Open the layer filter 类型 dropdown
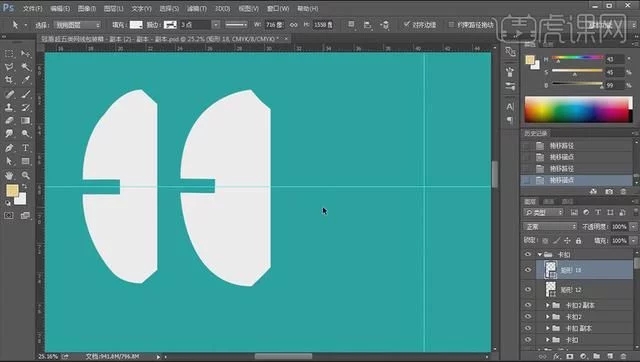Viewport: 640px width, 362px height. coord(544,212)
